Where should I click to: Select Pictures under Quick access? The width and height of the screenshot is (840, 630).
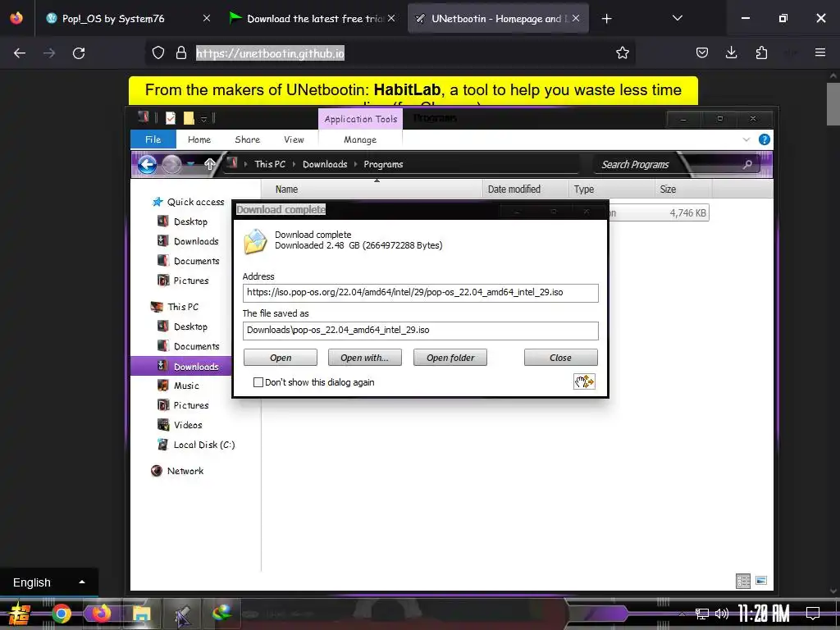click(183, 281)
